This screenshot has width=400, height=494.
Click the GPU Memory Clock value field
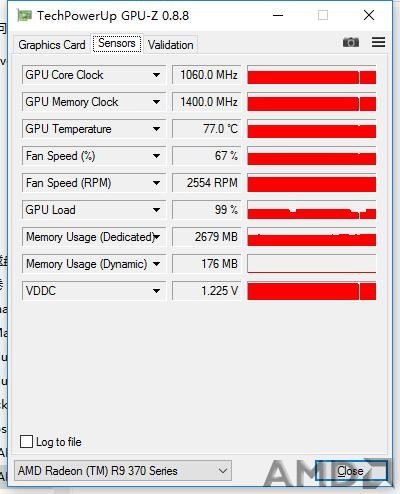[x=207, y=102]
